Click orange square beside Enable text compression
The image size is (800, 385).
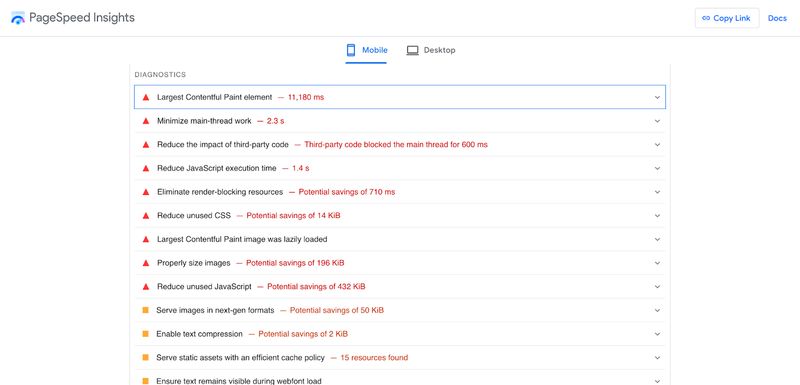pyautogui.click(x=145, y=333)
